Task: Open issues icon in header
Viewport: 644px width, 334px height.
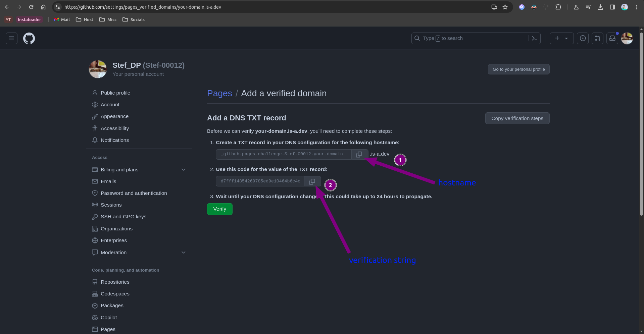Action: (583, 39)
